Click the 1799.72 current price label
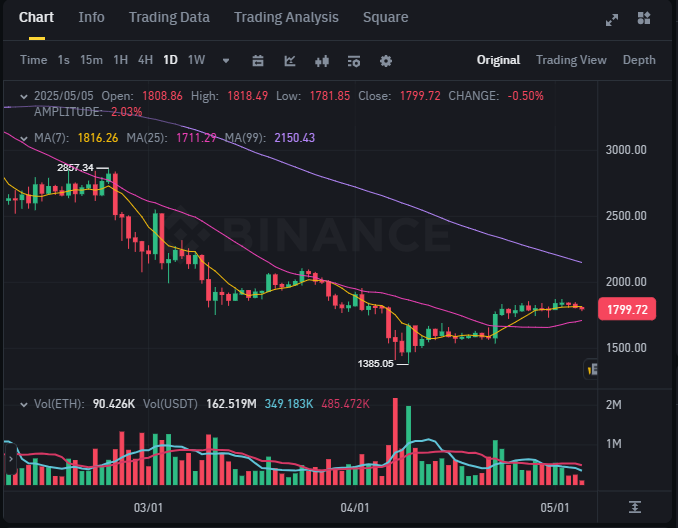678x528 pixels. (627, 309)
